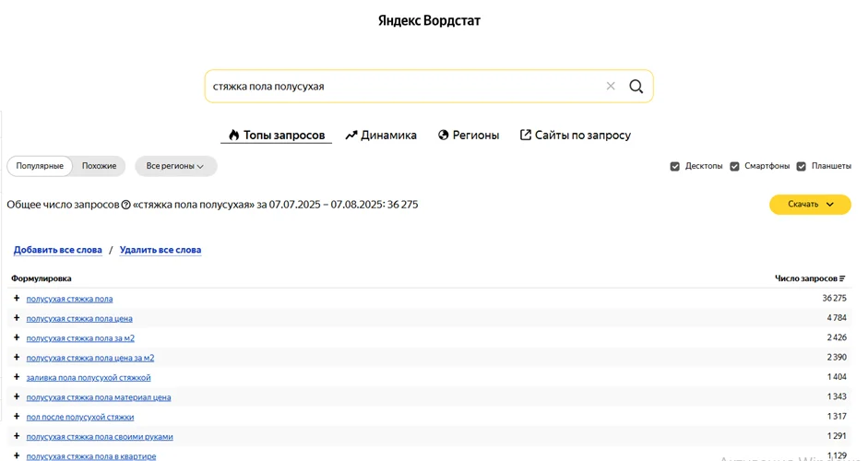Viewport: 868px width, 461px height.
Task: Select the count value 1 291
Action: pyautogui.click(x=837, y=436)
